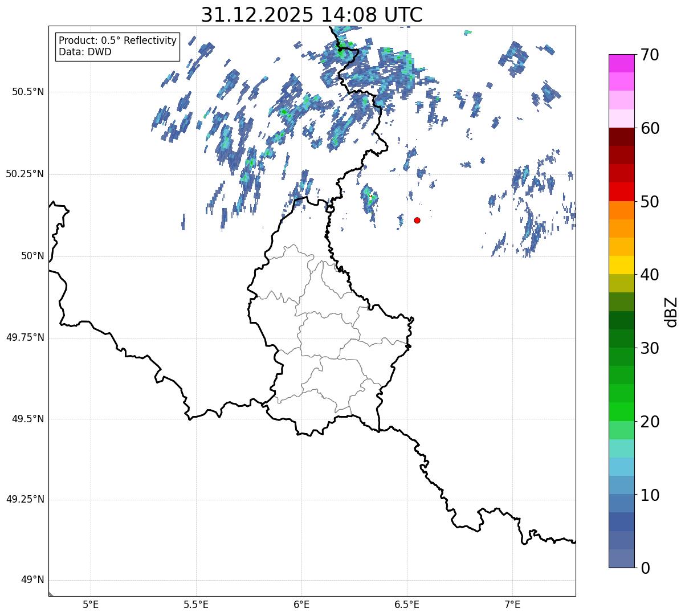Click the '50°N' latitude label
Screen dimensions: 685x616
coord(32,256)
